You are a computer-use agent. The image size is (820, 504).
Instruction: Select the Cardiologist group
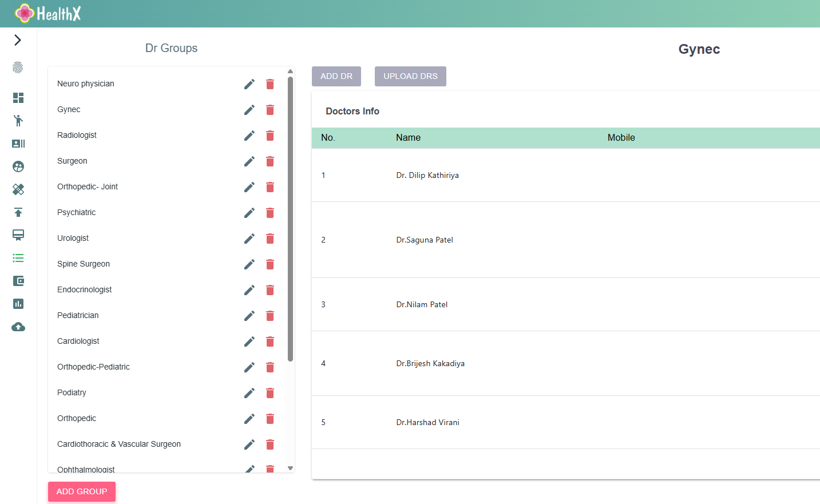pos(78,341)
